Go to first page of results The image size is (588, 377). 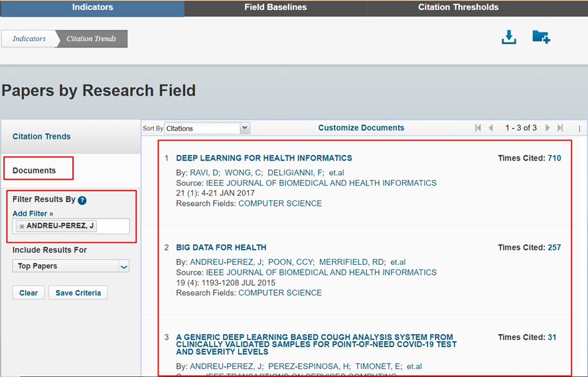478,128
